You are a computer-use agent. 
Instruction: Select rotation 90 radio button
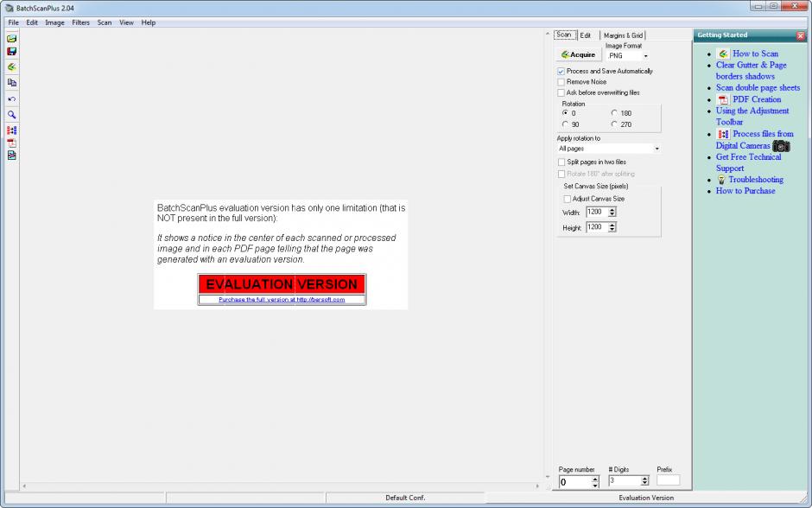pos(565,124)
